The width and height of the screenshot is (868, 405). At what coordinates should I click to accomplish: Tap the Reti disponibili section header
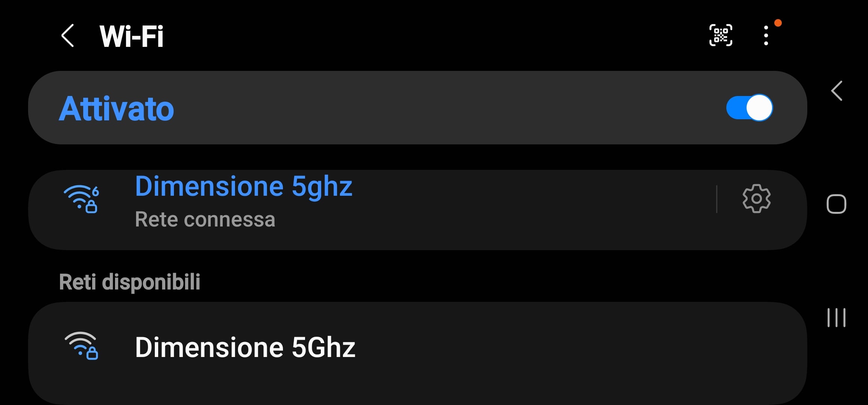pos(129,282)
